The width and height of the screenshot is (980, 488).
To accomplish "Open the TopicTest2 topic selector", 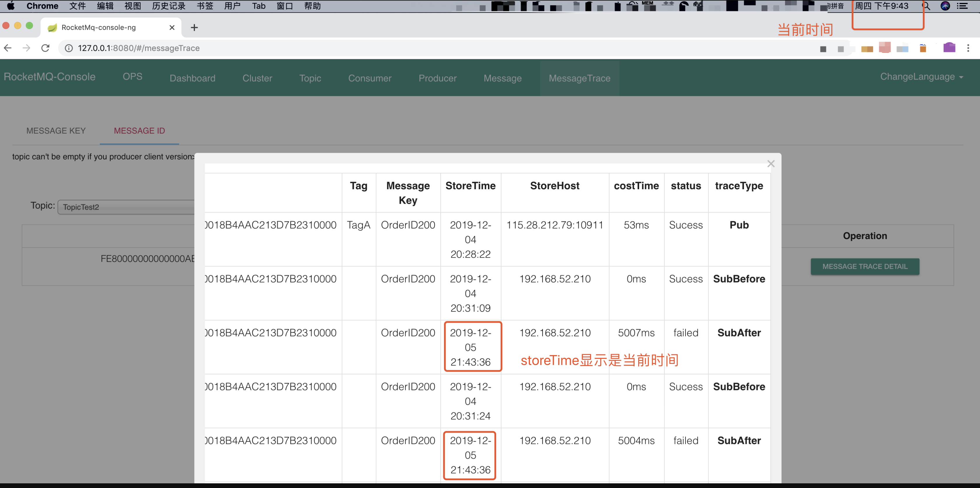I will pos(125,207).
